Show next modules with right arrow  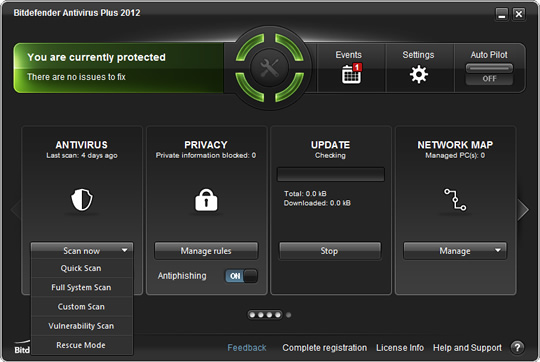523,209
